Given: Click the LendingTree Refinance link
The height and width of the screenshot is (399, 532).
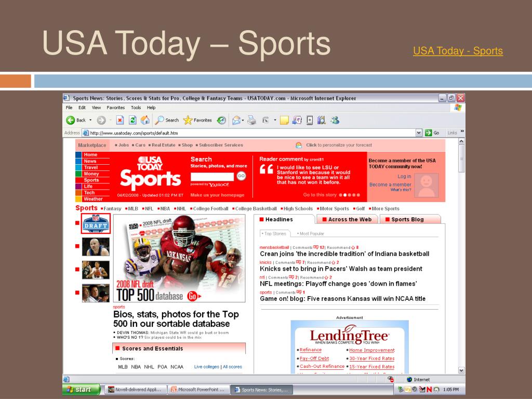Looking at the screenshot, I should pyautogui.click(x=311, y=350).
